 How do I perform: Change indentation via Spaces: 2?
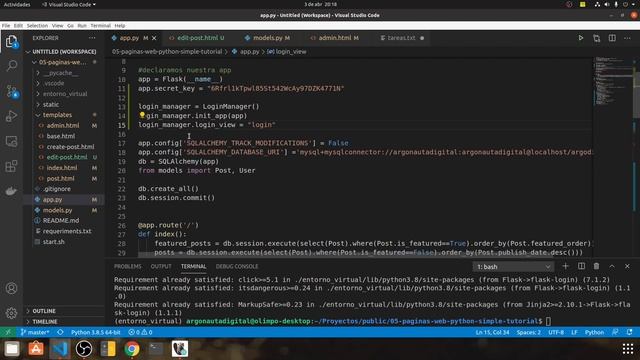pos(529,332)
